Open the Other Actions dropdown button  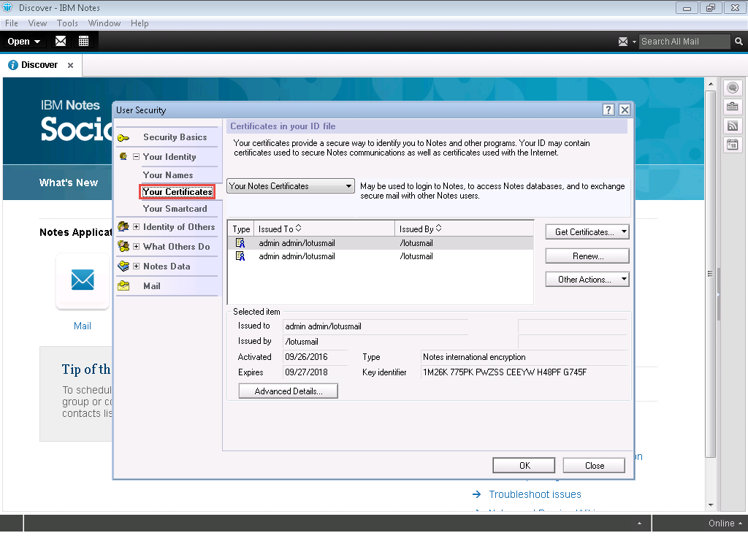point(587,280)
